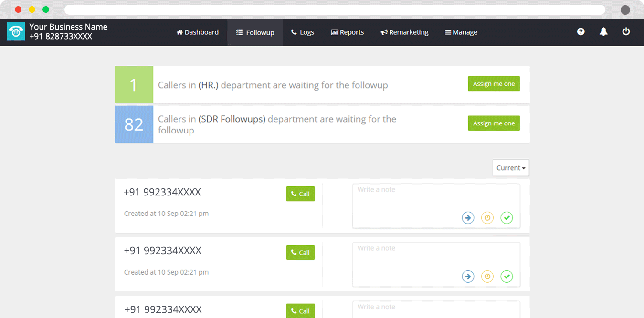644x318 pixels.
Task: Click the green tile showing 1
Action: click(x=134, y=85)
